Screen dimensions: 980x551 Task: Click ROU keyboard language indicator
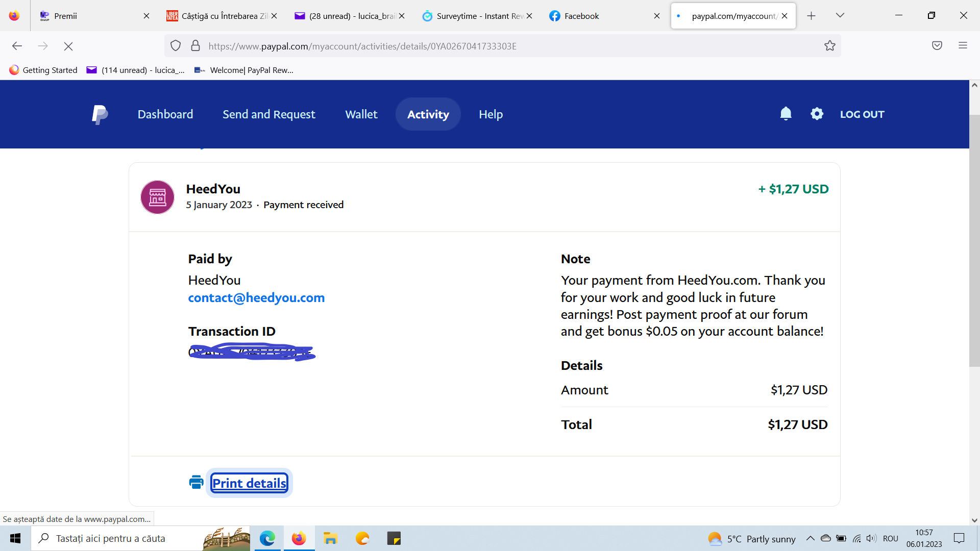click(x=891, y=538)
